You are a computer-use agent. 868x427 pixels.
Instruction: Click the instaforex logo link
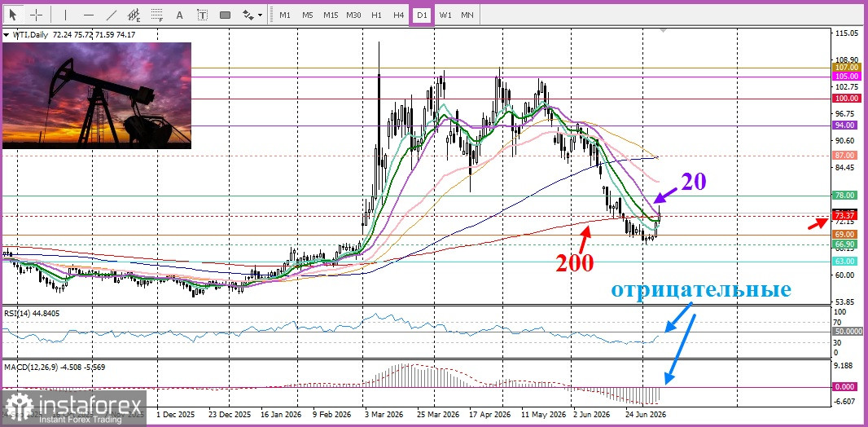(73, 407)
